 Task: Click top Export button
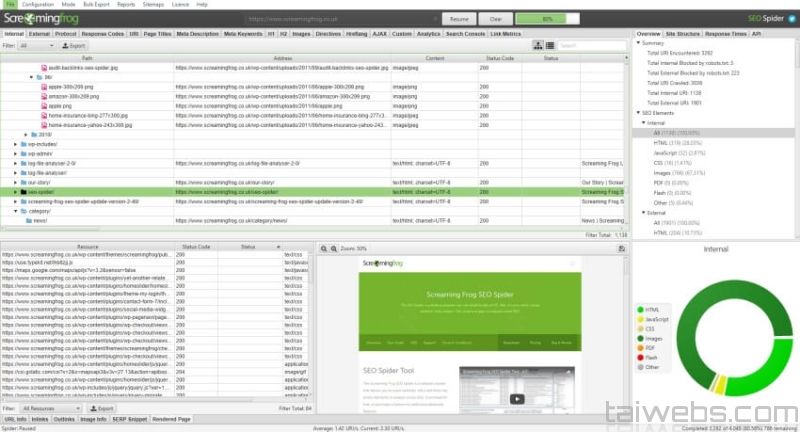click(74, 45)
